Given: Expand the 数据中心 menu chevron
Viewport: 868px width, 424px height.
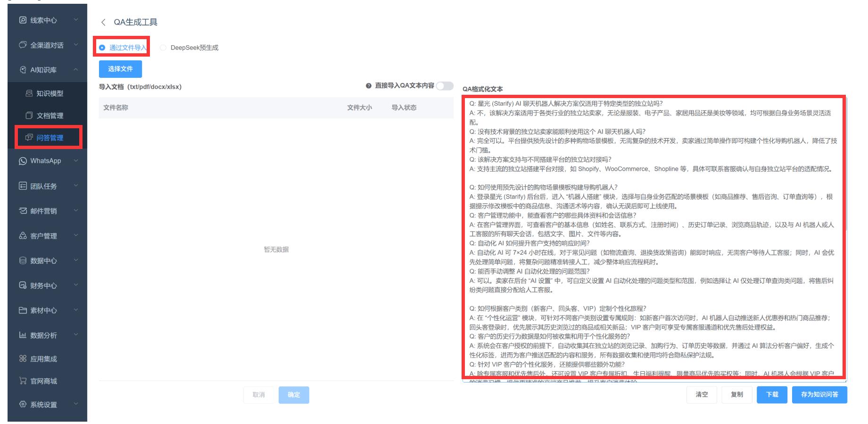Looking at the screenshot, I should 76,261.
